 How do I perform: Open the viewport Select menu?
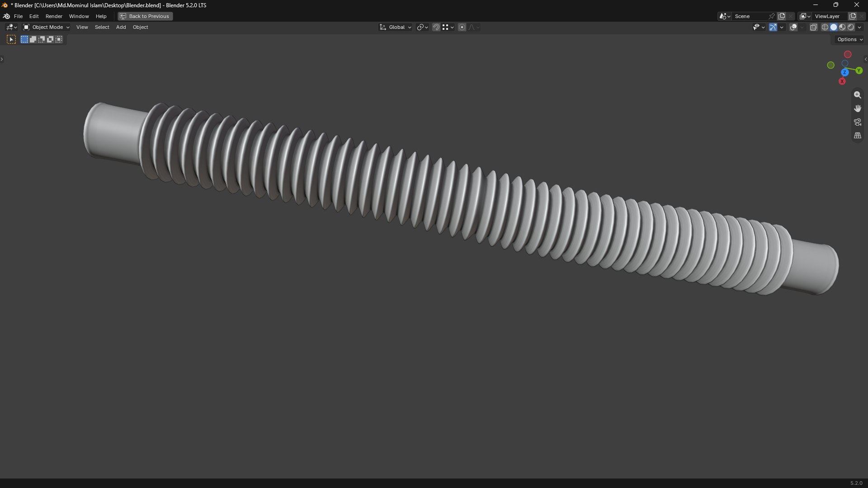pyautogui.click(x=102, y=27)
